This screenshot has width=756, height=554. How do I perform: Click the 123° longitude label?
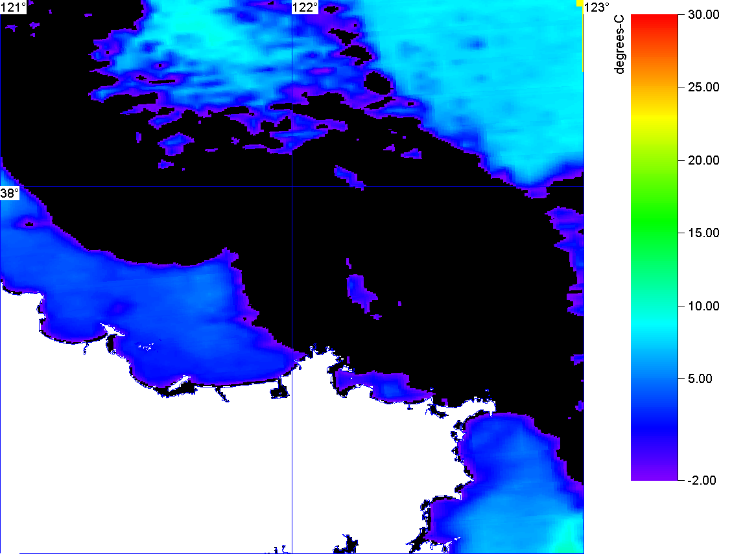(x=597, y=7)
